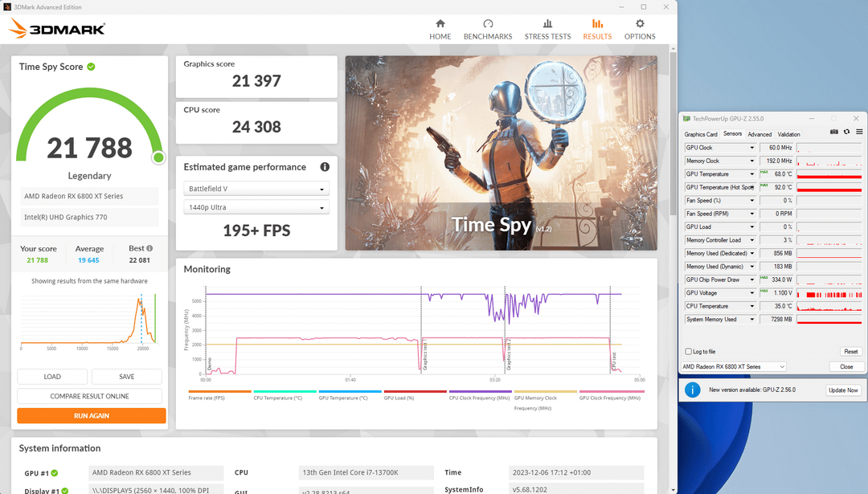Click Update Now in GPU-Z
Viewport: 868px width, 494px height.
pyautogui.click(x=843, y=390)
